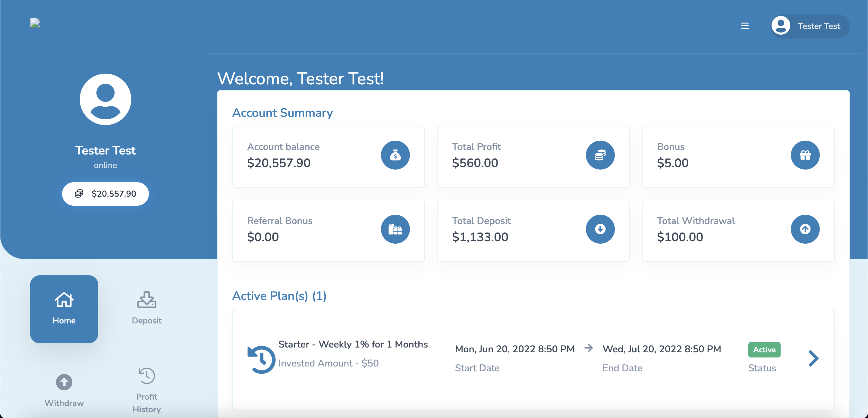The height and width of the screenshot is (418, 868).
Task: Click the Starter Weekly 1% plan title
Action: coord(353,344)
